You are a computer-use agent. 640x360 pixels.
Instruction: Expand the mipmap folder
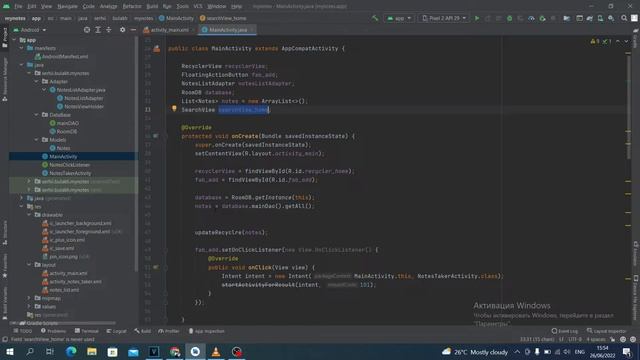click(x=29, y=298)
